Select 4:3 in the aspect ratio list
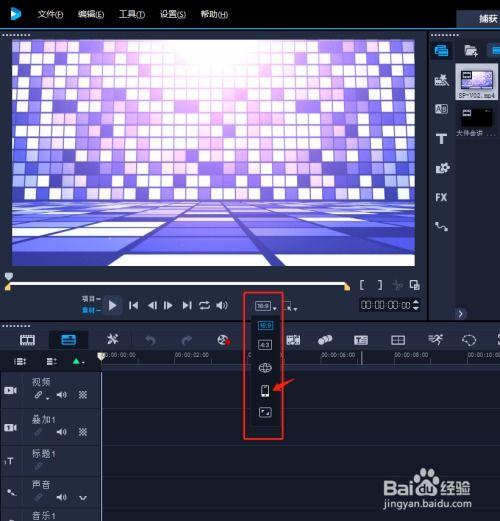This screenshot has width=500, height=521. coord(265,345)
